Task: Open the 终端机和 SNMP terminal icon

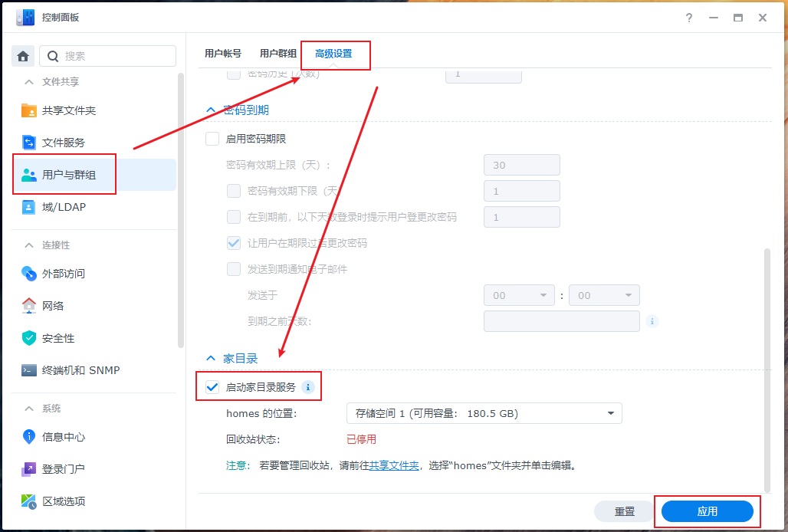Action: point(29,370)
